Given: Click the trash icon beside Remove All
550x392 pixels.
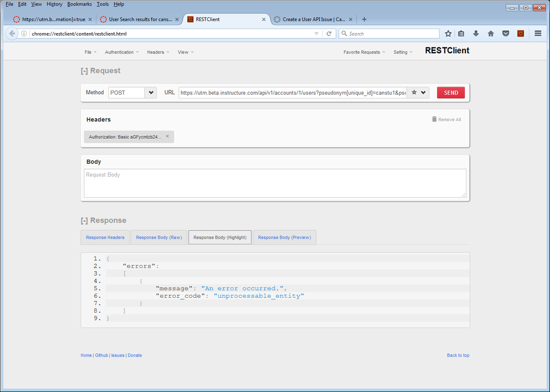Looking at the screenshot, I should click(434, 119).
